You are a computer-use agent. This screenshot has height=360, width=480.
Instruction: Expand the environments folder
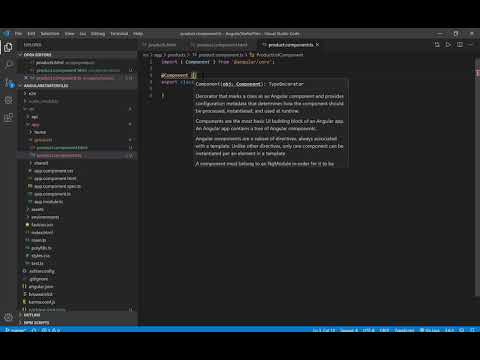pyautogui.click(x=77, y=217)
